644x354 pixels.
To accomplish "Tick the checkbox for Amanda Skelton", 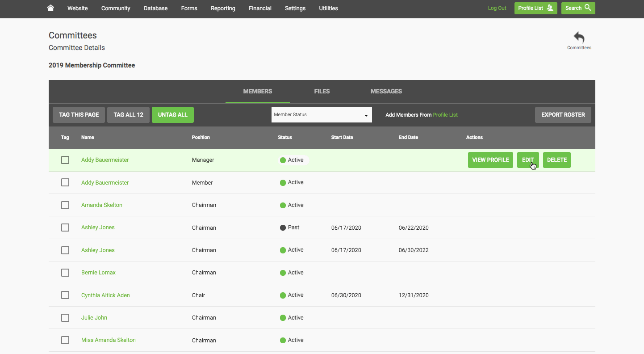I will coord(65,205).
